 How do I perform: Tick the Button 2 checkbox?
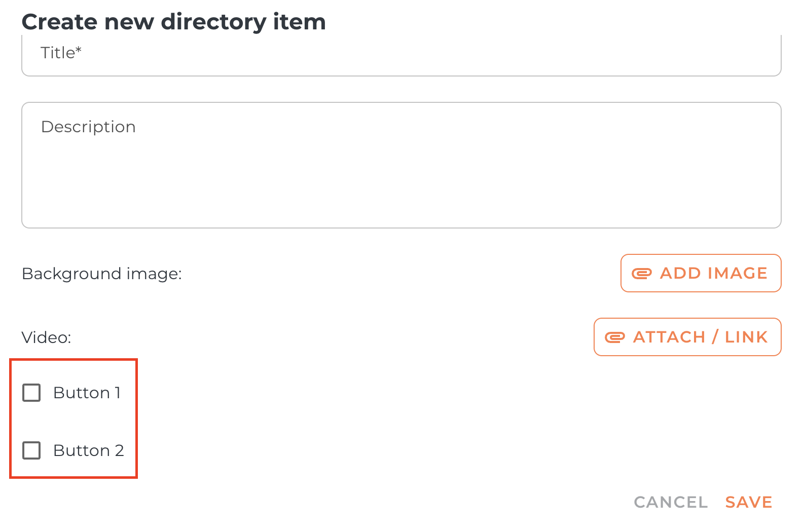[31, 450]
